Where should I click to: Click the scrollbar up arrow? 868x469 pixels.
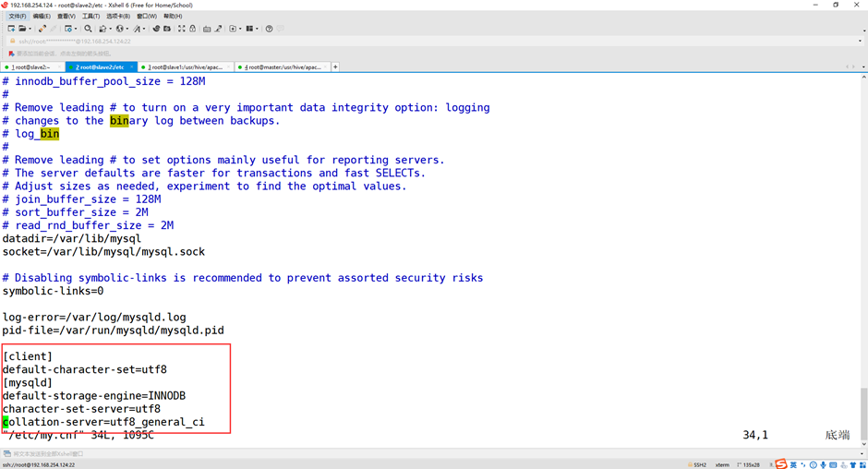tap(863, 78)
